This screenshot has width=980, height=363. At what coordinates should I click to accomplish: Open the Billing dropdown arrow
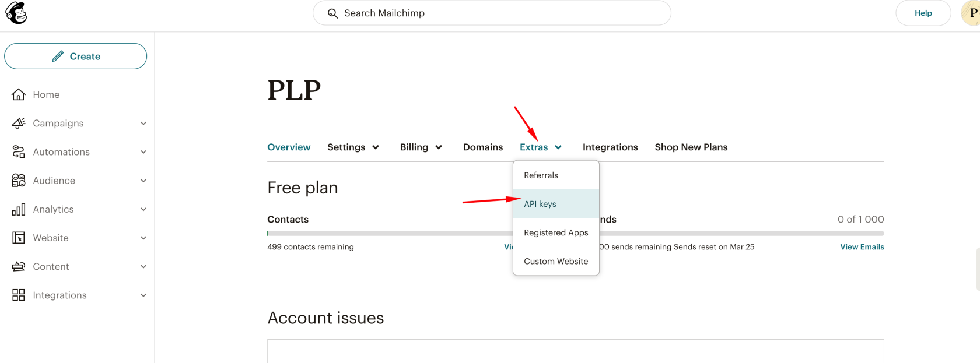pyautogui.click(x=439, y=147)
